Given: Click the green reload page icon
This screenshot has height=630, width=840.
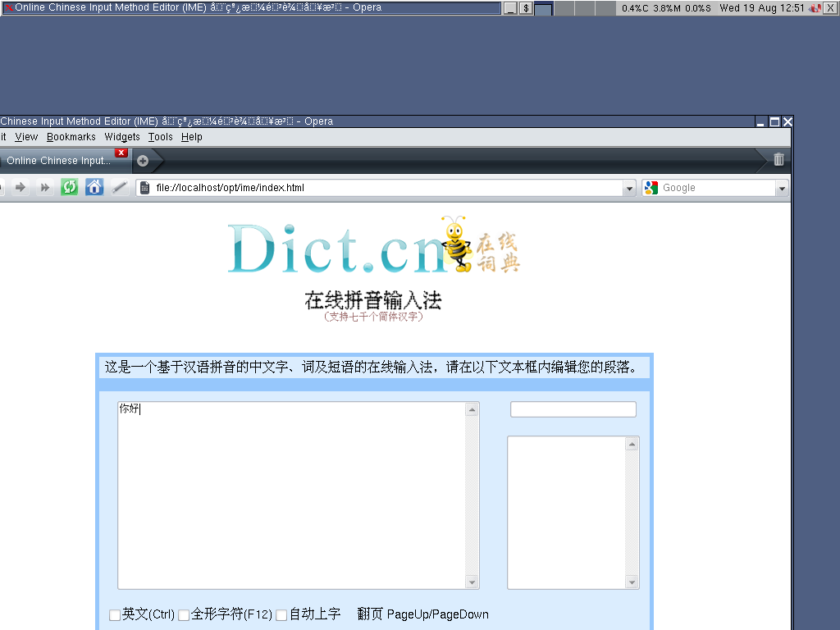Looking at the screenshot, I should [x=69, y=187].
